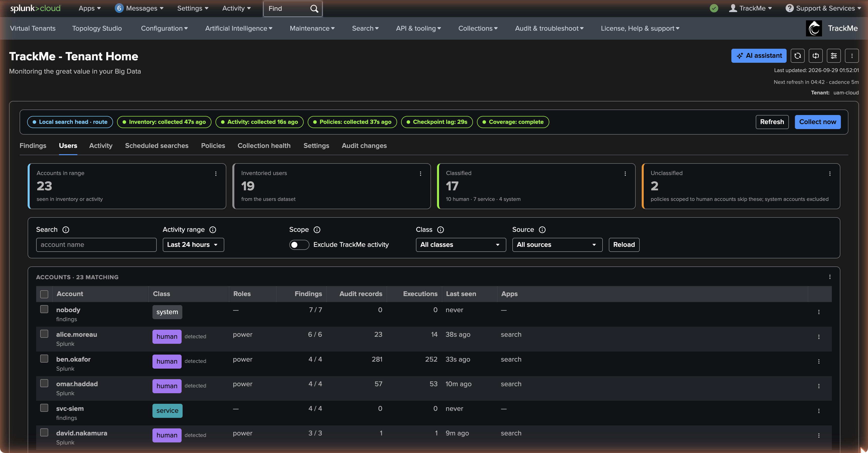Click the TrackMe logo icon at top right
Viewport: 868px width, 453px height.
click(x=814, y=28)
